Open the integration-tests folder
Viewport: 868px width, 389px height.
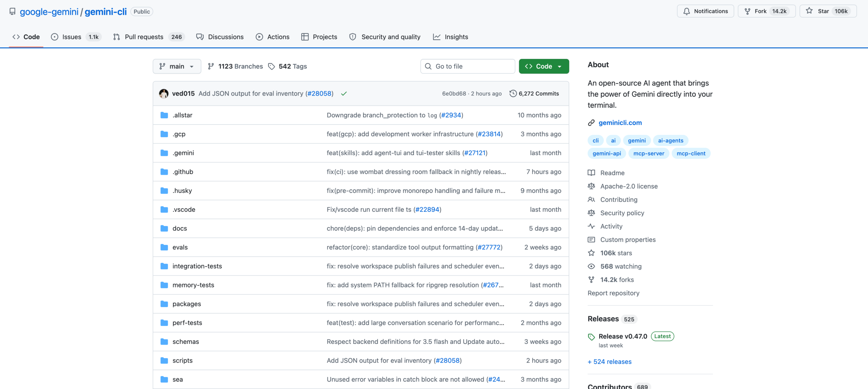197,266
